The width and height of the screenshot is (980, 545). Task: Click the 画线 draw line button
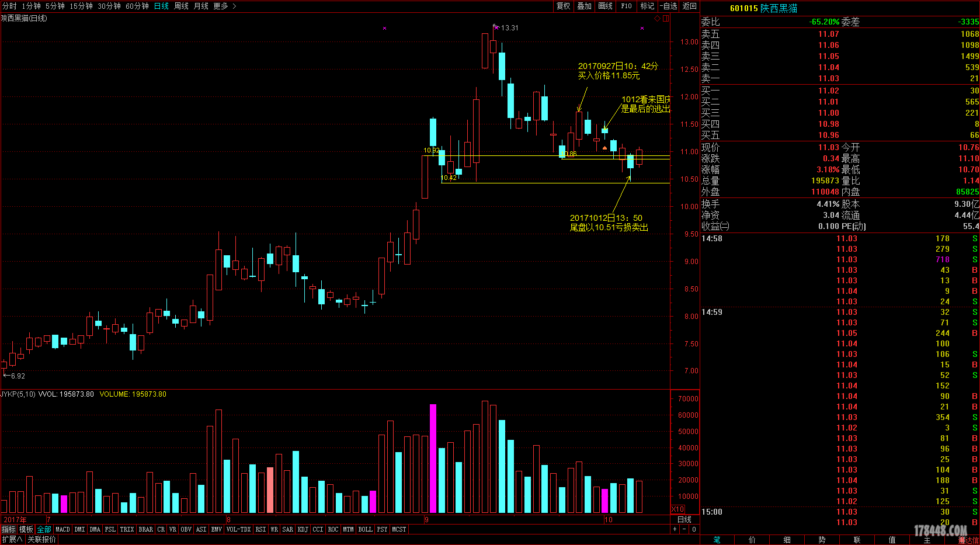click(x=605, y=6)
